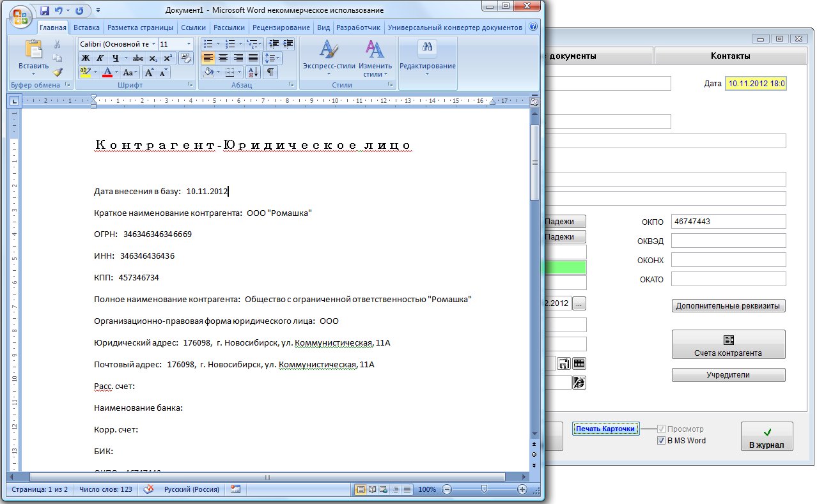Click 'Дополнительные реквизиты' button

[728, 305]
